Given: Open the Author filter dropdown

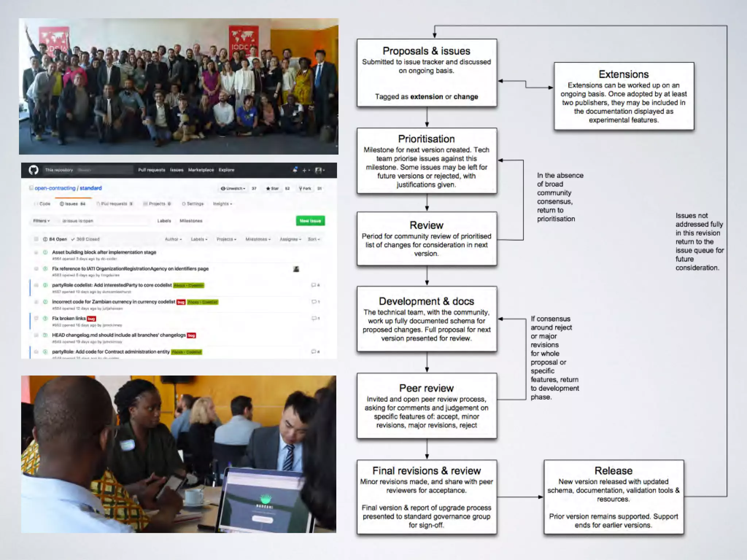Looking at the screenshot, I should click(173, 239).
